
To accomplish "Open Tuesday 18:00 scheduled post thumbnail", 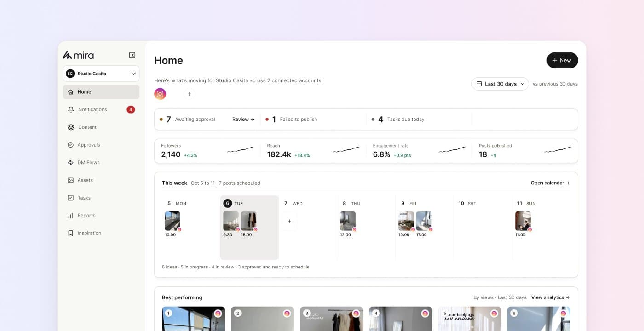I will point(248,221).
